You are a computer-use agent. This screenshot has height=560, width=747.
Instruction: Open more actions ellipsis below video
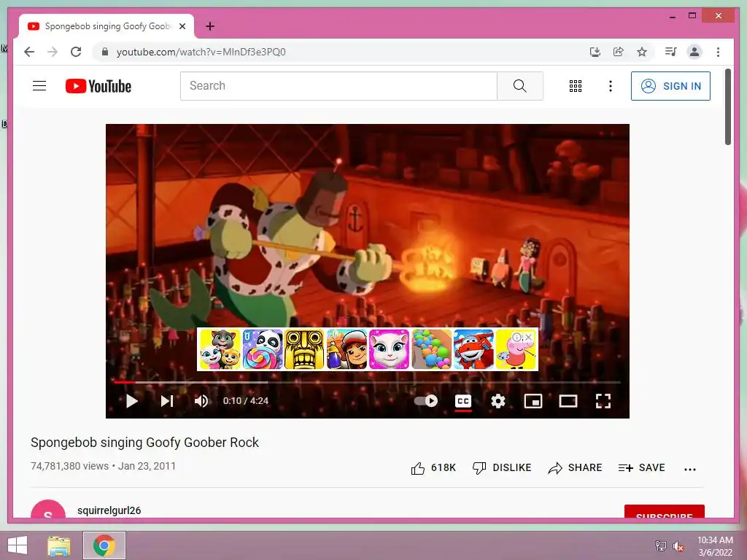[x=690, y=469]
